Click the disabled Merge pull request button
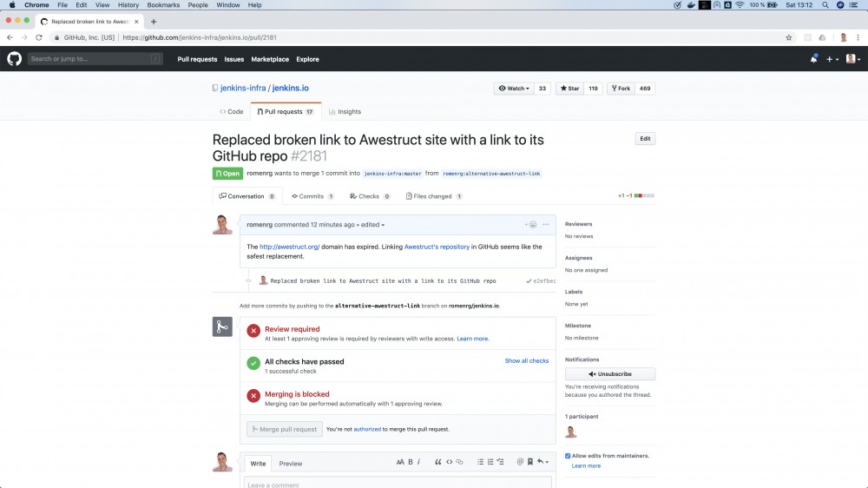 [285, 429]
